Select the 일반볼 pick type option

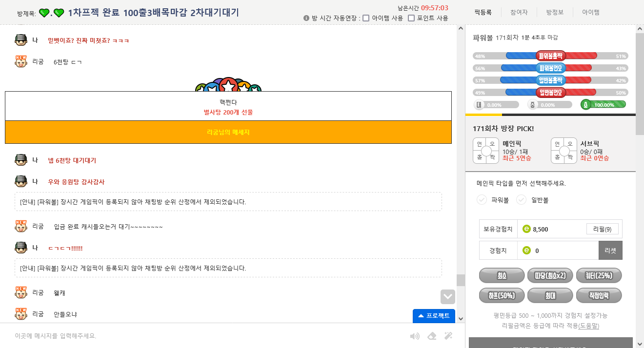point(533,200)
